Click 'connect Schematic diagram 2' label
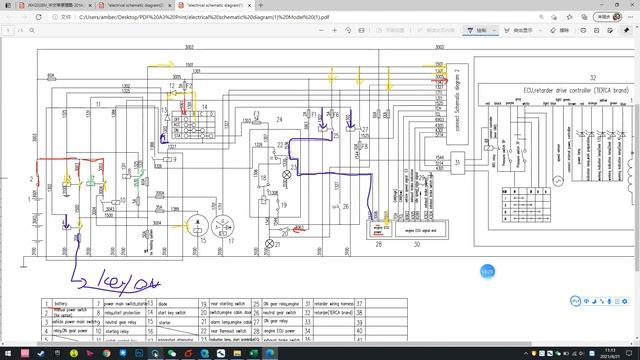The height and width of the screenshot is (360, 640). (457, 100)
